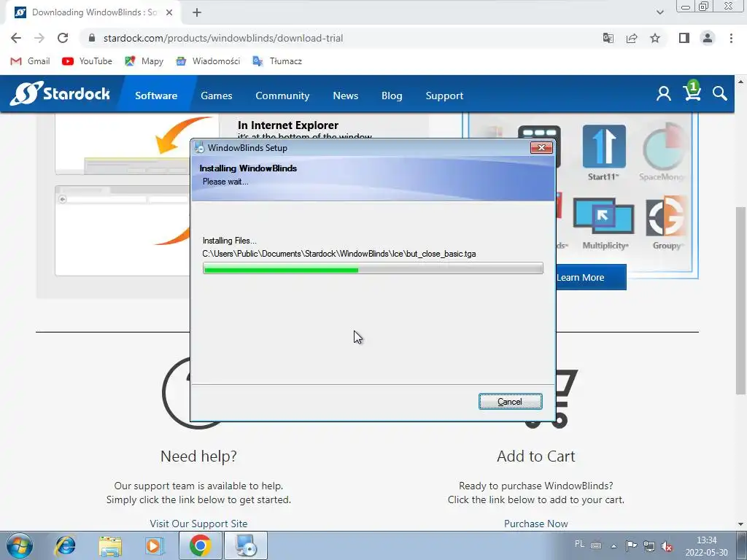This screenshot has height=560, width=747.
Task: Launch Internet Explorer from taskbar
Action: (65, 545)
